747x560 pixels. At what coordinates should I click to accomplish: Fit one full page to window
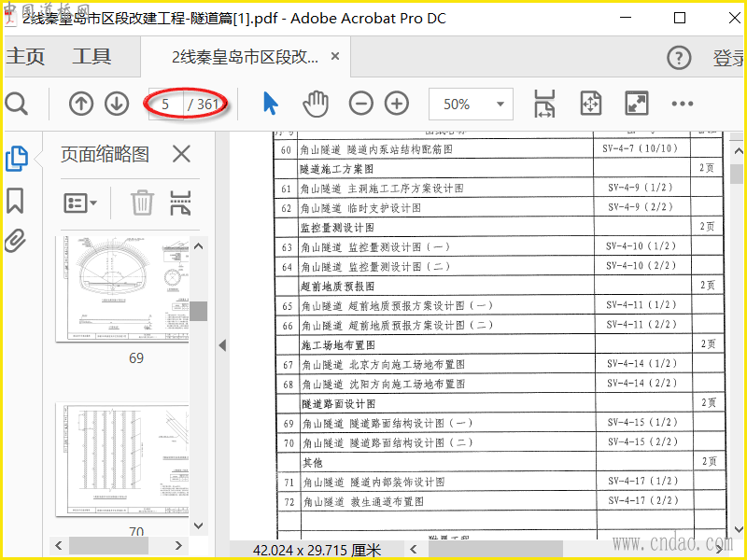click(591, 104)
